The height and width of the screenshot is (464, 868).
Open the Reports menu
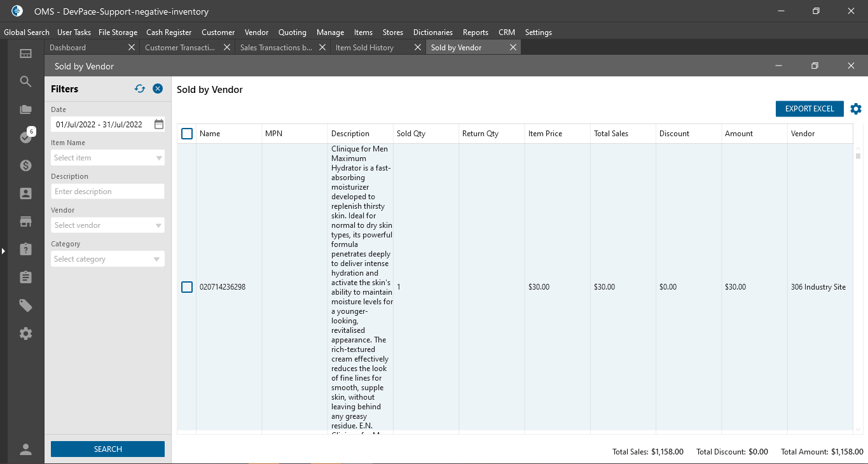pos(476,32)
